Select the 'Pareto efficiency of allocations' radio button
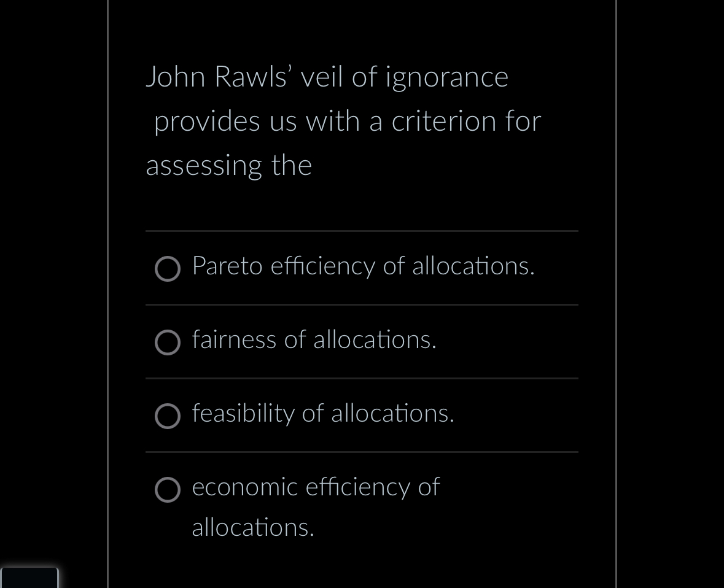 pos(167,268)
